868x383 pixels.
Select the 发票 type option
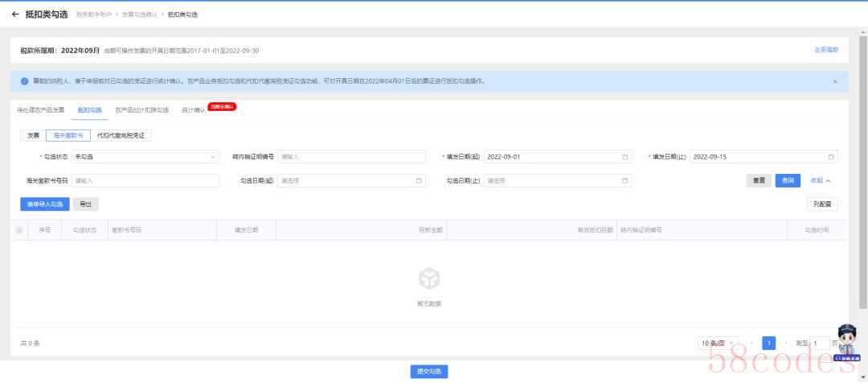33,135
